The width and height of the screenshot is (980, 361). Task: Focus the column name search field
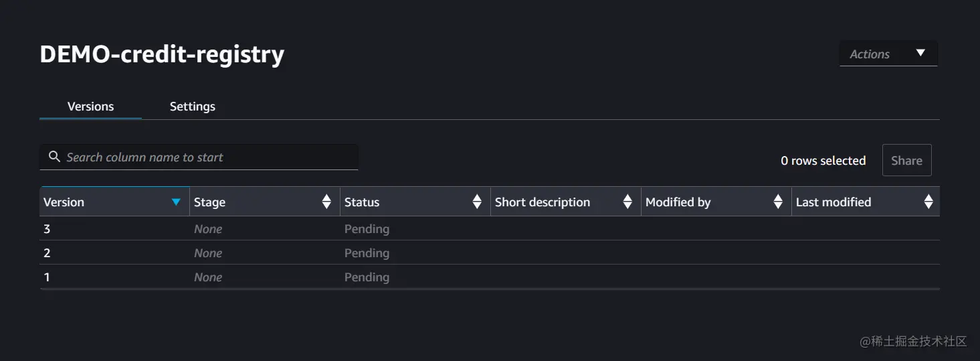[x=207, y=157]
